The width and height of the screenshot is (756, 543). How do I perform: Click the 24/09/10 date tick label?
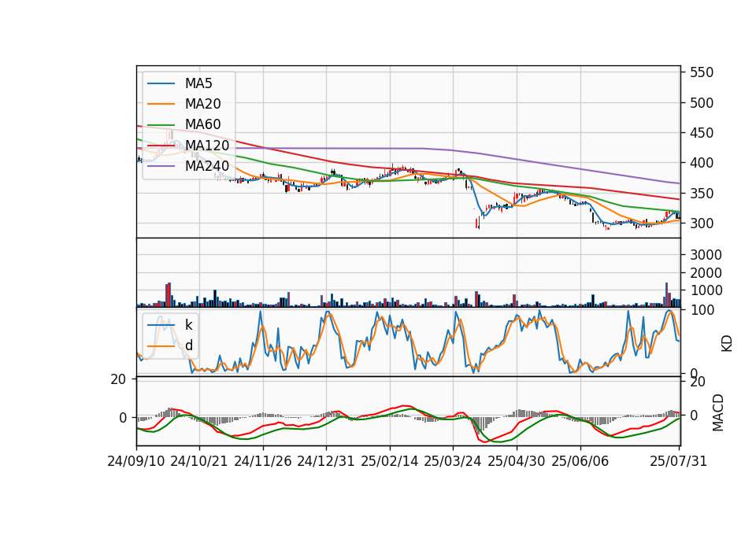coord(136,461)
